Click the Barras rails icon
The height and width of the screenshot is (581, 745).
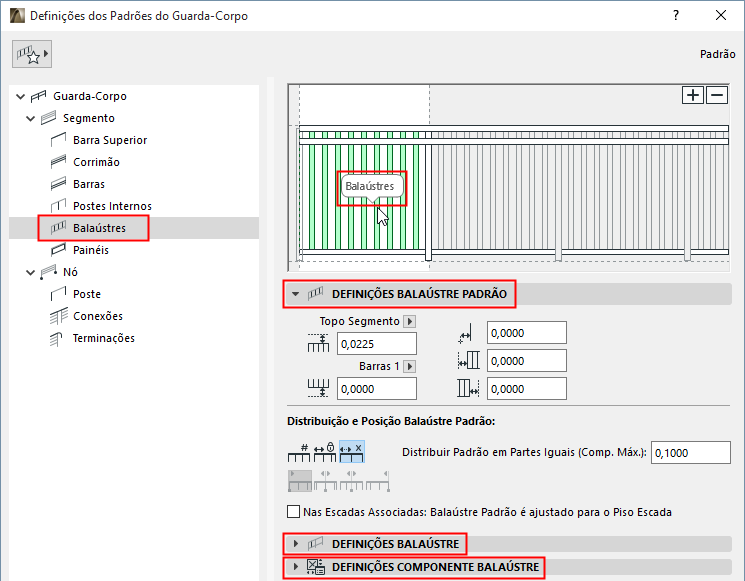(x=58, y=184)
